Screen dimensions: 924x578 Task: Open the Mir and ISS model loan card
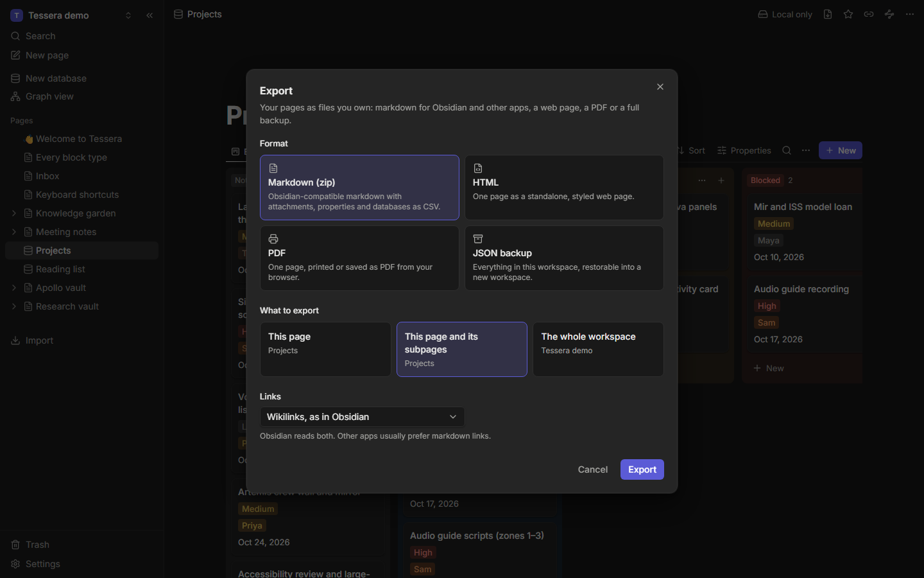click(x=805, y=232)
